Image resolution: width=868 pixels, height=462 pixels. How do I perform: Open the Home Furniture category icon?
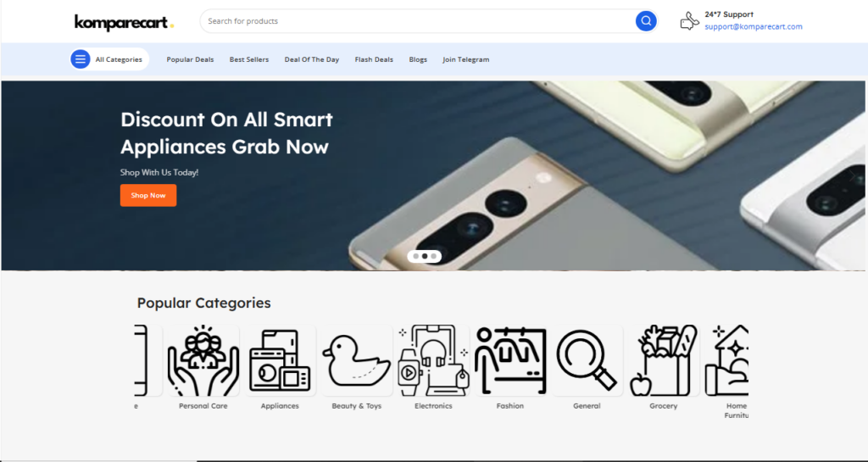726,361
